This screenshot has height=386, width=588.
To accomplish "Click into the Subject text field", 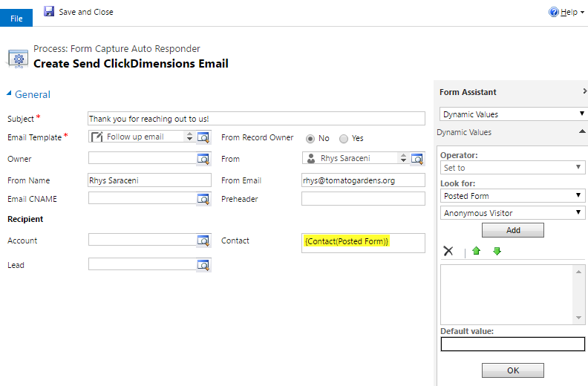I will 255,118.
